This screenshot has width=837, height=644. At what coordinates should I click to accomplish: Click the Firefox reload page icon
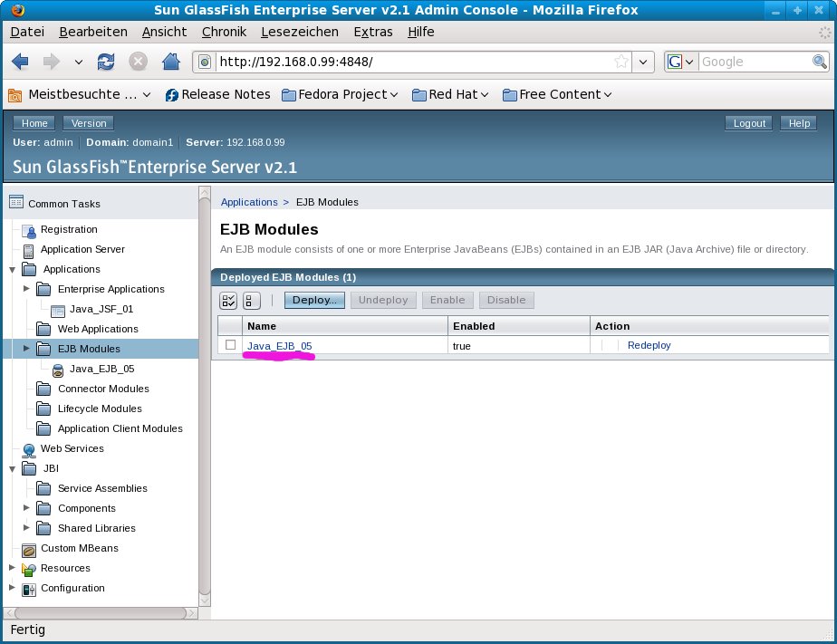pos(106,62)
